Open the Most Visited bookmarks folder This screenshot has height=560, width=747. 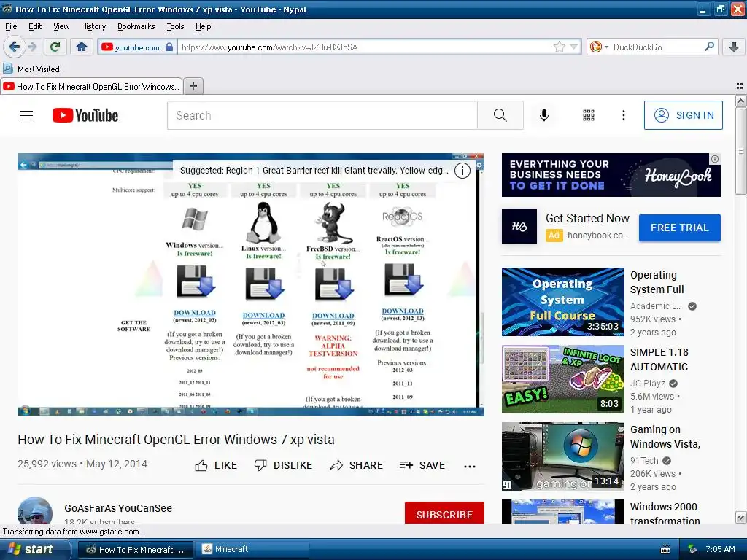(31, 69)
